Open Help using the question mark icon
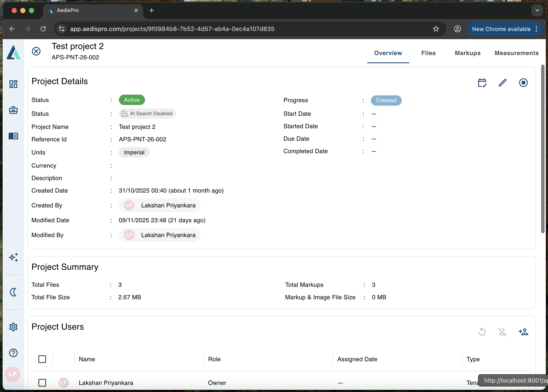The height and width of the screenshot is (392, 548). click(x=13, y=353)
